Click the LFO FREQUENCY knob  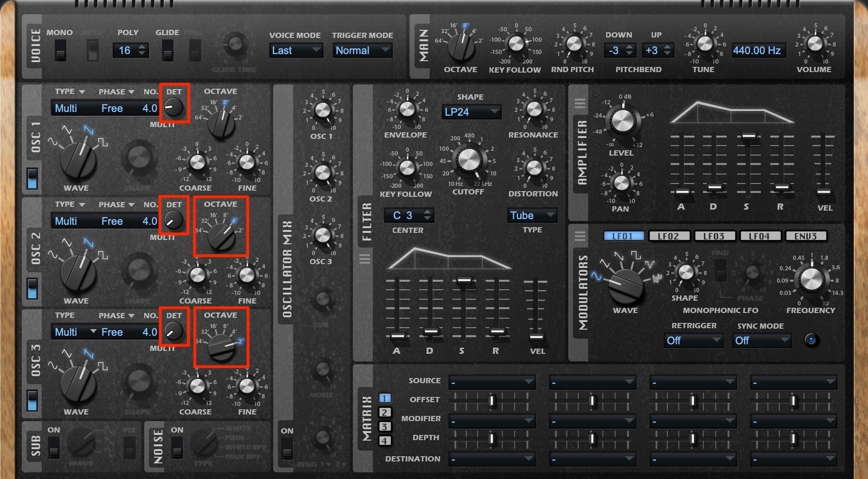click(812, 279)
